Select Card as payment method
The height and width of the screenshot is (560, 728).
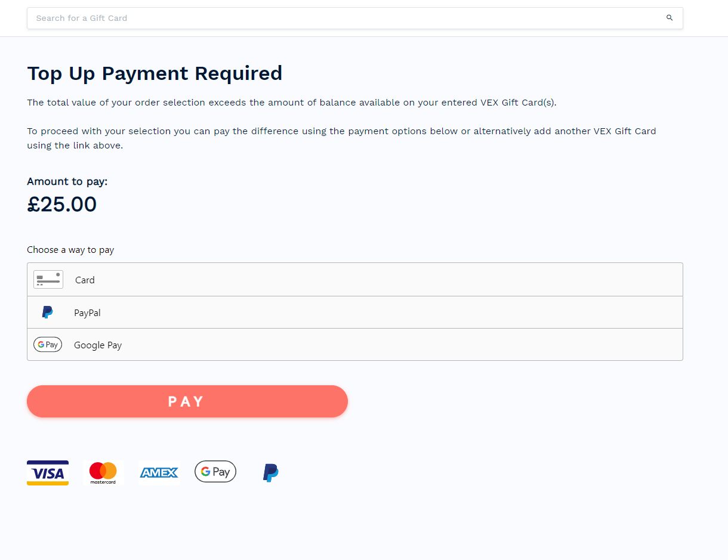[x=85, y=280]
